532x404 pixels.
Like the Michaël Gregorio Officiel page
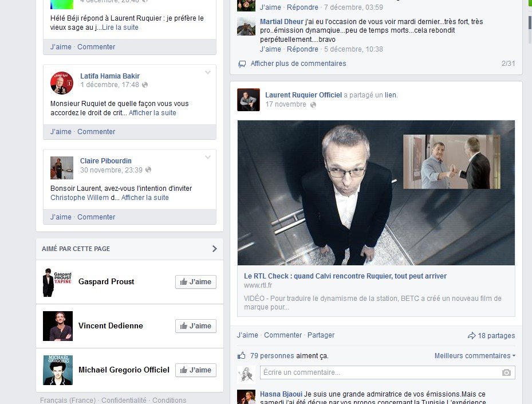pyautogui.click(x=196, y=370)
